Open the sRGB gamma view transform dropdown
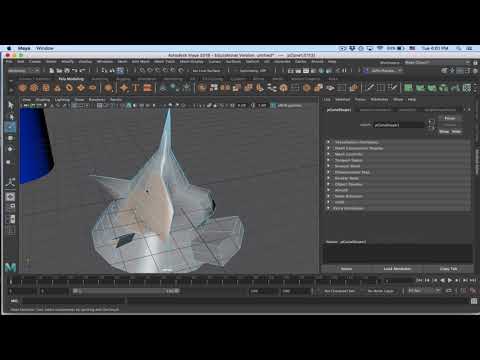480x360 pixels. click(x=290, y=106)
